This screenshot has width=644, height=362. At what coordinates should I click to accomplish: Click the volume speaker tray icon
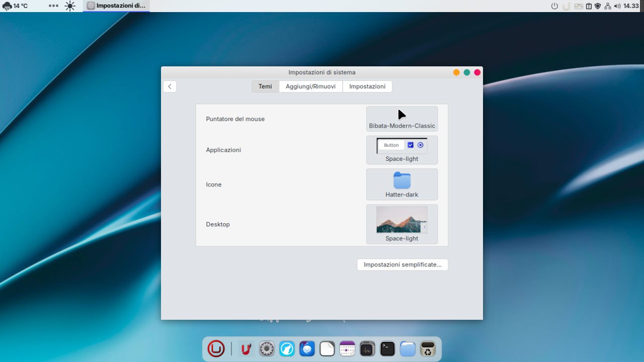617,6
